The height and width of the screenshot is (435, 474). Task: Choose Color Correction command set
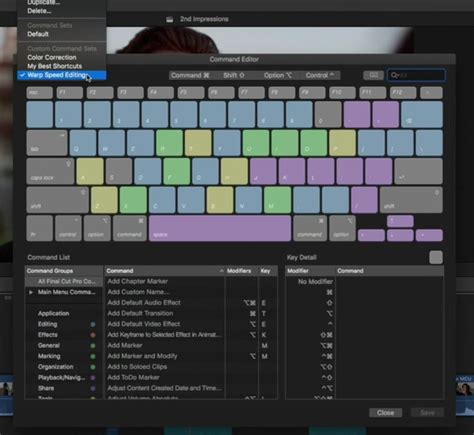coord(52,57)
